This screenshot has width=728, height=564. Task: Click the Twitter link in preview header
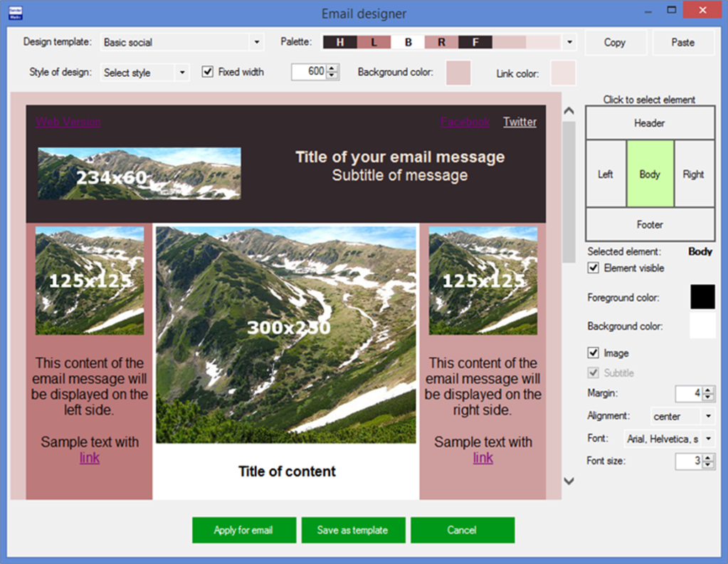click(x=519, y=122)
